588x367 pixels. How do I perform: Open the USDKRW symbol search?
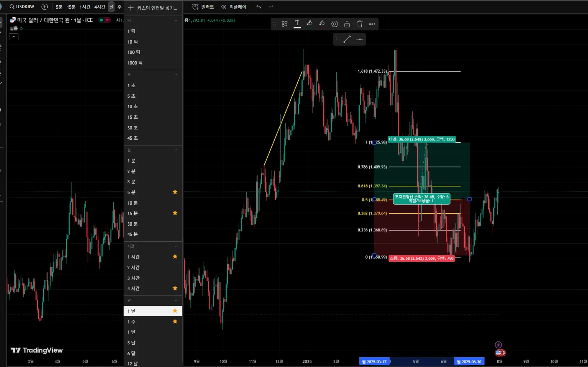pyautogui.click(x=22, y=7)
